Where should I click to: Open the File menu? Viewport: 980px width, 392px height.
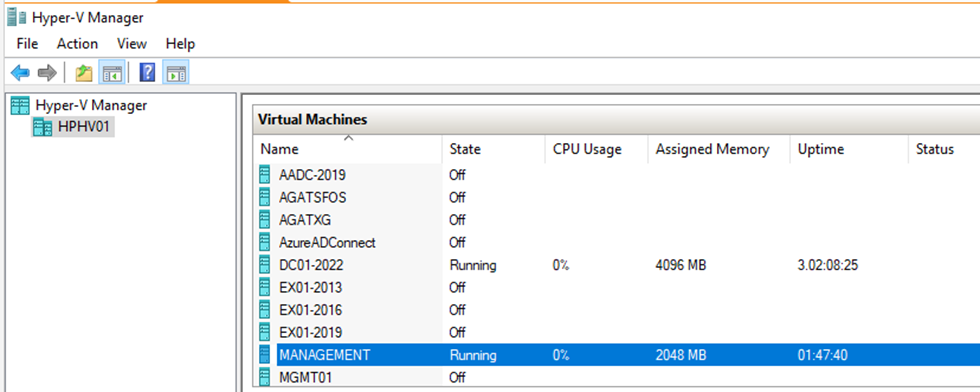28,44
